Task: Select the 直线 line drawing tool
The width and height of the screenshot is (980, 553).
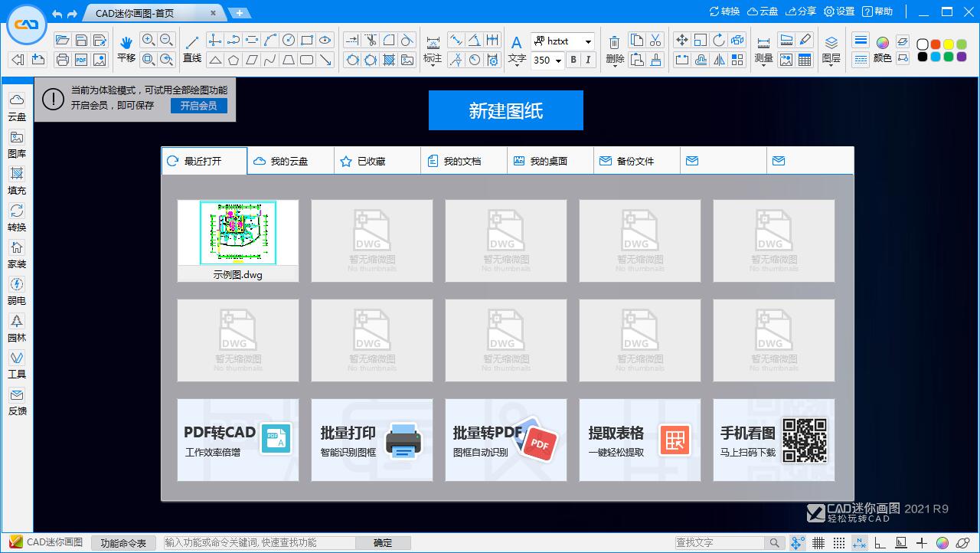Action: click(192, 47)
